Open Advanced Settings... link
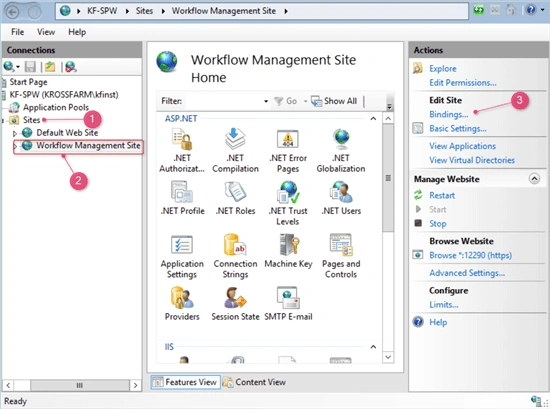 467,273
